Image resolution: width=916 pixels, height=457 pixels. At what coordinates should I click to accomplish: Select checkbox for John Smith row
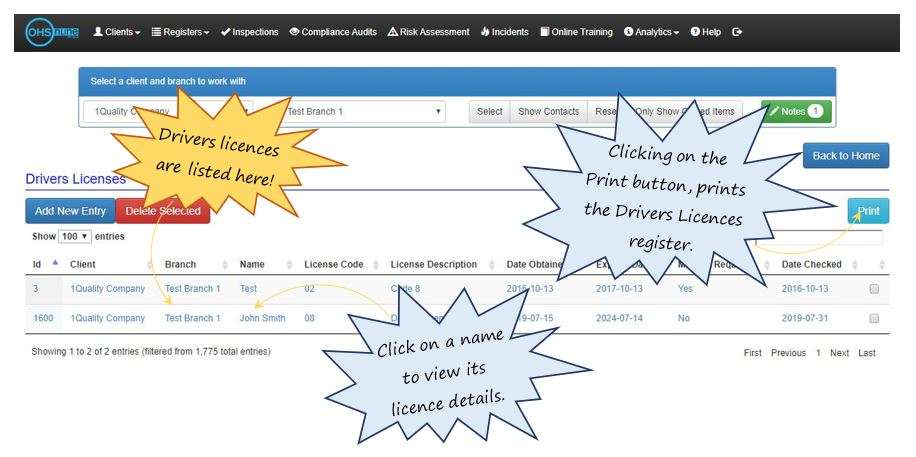[x=874, y=319]
